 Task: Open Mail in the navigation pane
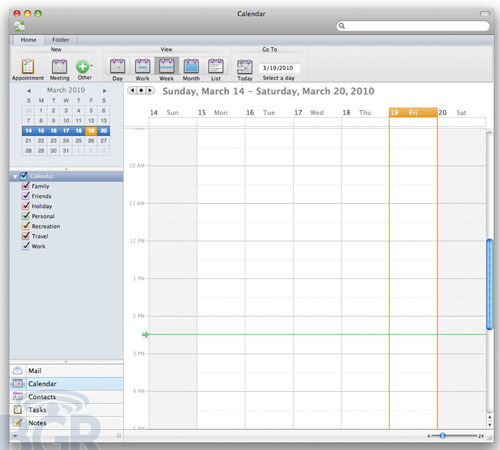click(x=67, y=371)
